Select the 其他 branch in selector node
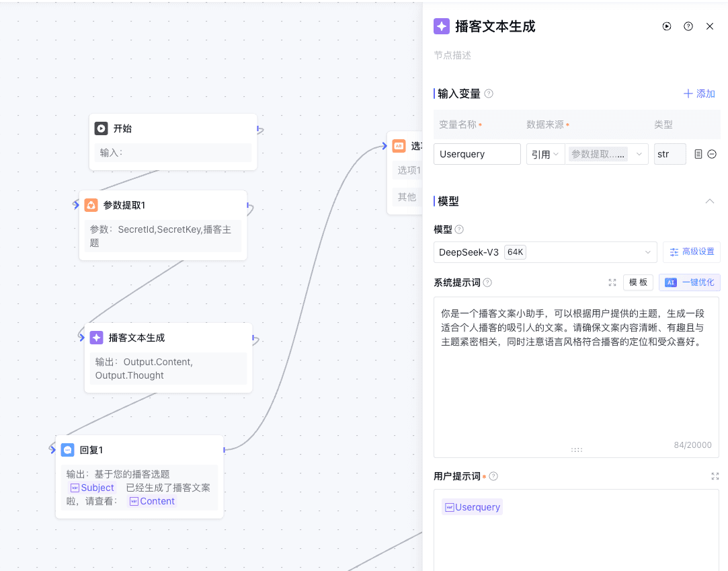This screenshot has width=728, height=571. click(x=407, y=196)
